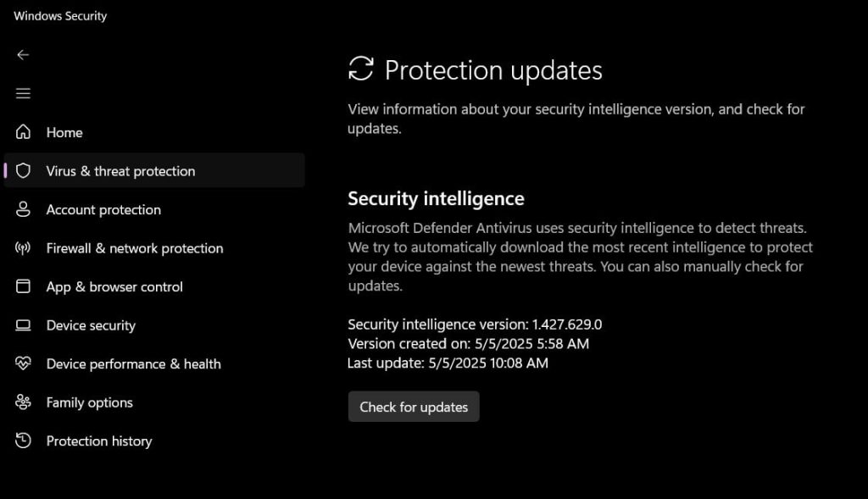Image resolution: width=868 pixels, height=499 pixels.
Task: Open Device performance & health
Action: pyautogui.click(x=133, y=364)
